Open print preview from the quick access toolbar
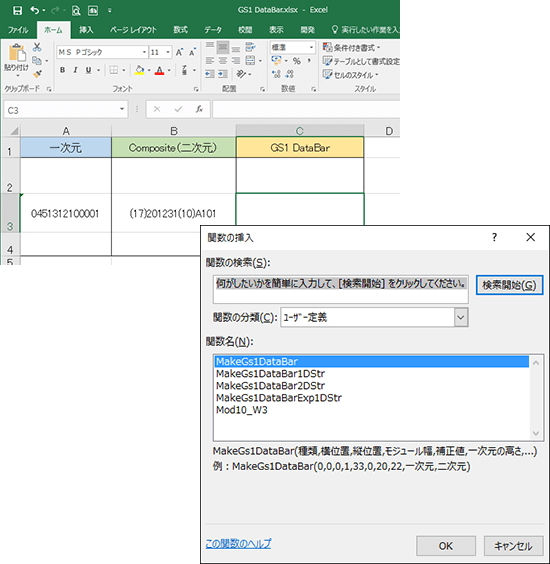Screen dimensions: 550x564 pyautogui.click(x=76, y=11)
